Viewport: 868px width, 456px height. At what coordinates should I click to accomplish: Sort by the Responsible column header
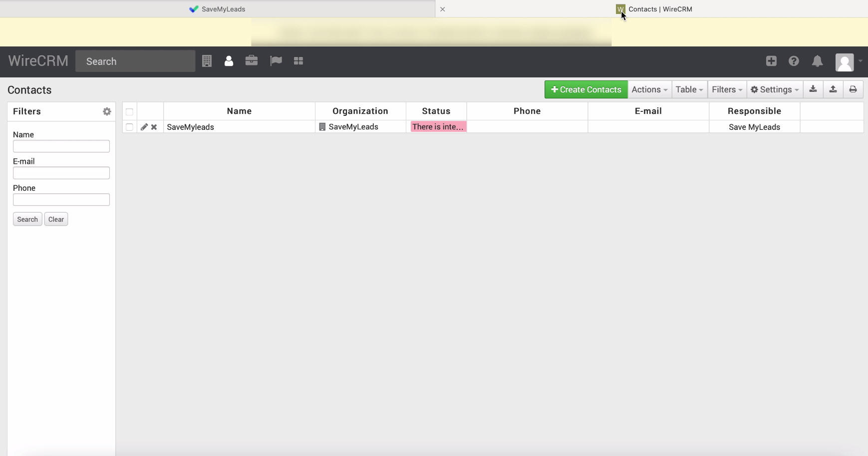tap(754, 111)
